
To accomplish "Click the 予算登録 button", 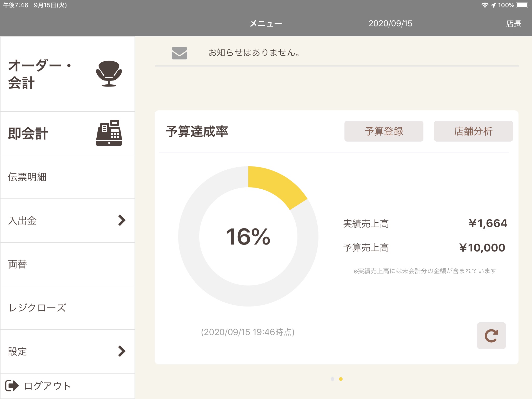I will (x=384, y=131).
